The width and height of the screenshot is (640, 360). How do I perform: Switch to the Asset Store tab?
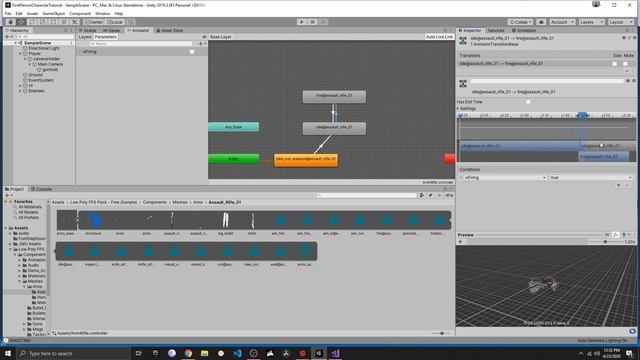point(170,30)
